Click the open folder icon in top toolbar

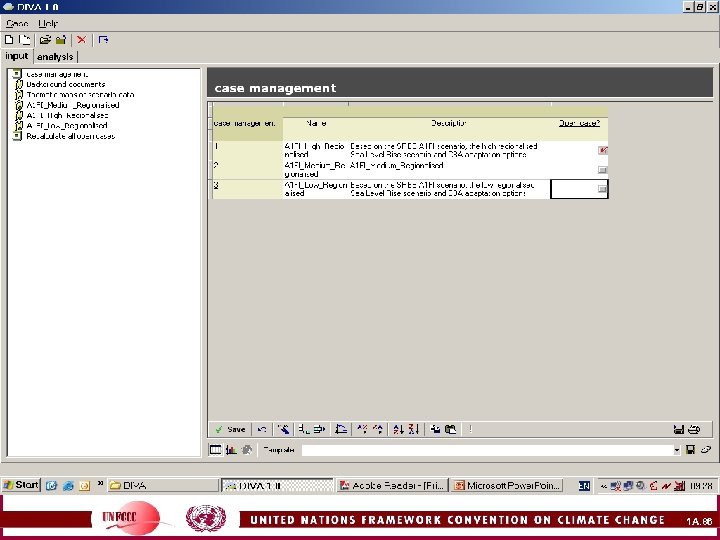coord(45,40)
